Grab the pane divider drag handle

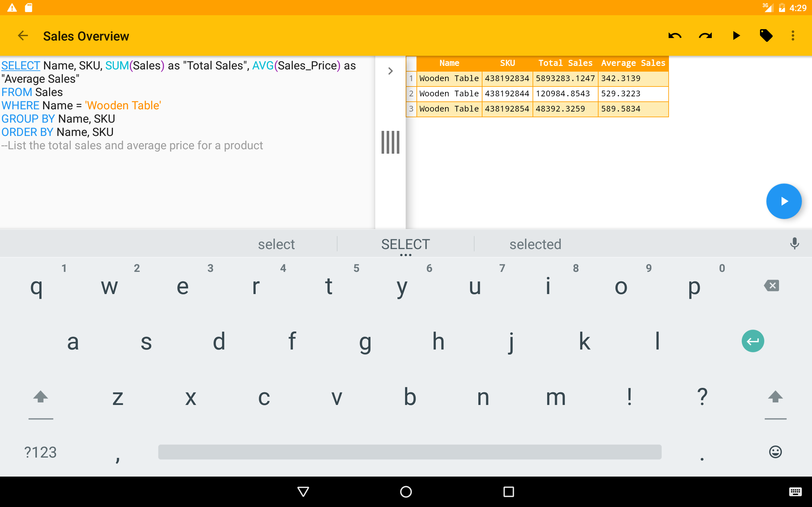[390, 142]
